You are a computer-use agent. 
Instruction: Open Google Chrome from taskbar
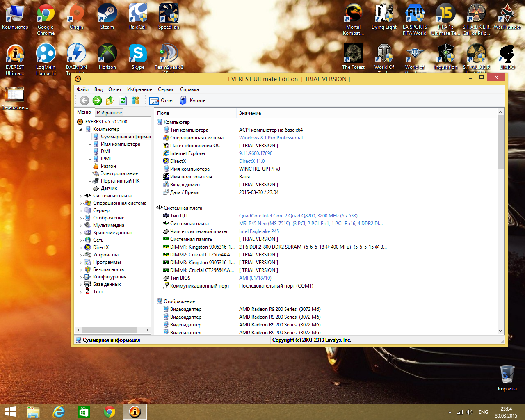110,412
